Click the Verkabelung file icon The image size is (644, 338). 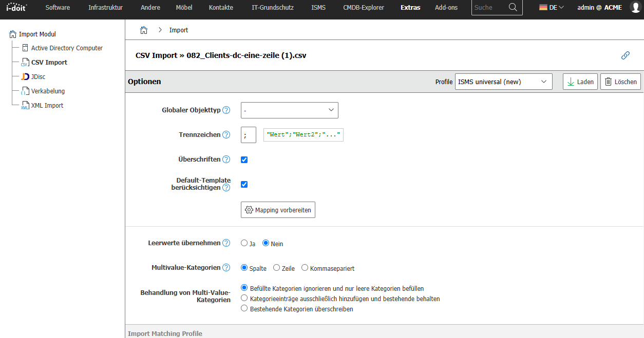coord(25,91)
